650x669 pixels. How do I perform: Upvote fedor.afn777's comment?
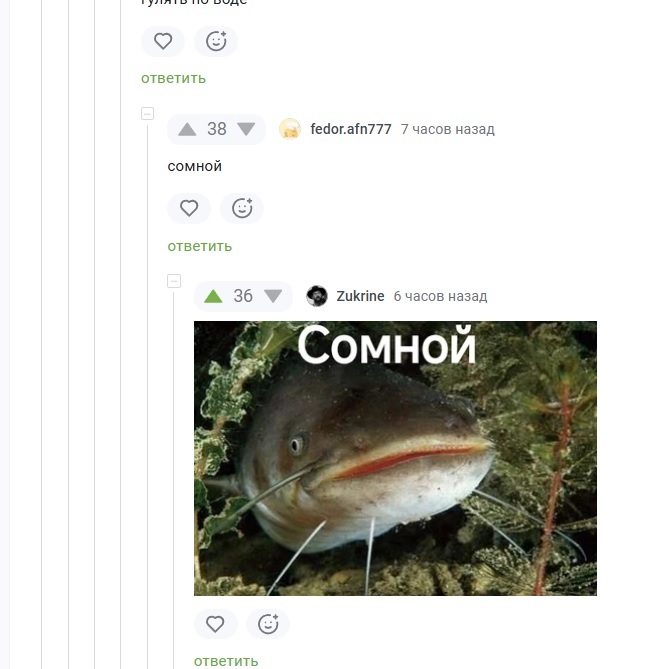click(187, 129)
